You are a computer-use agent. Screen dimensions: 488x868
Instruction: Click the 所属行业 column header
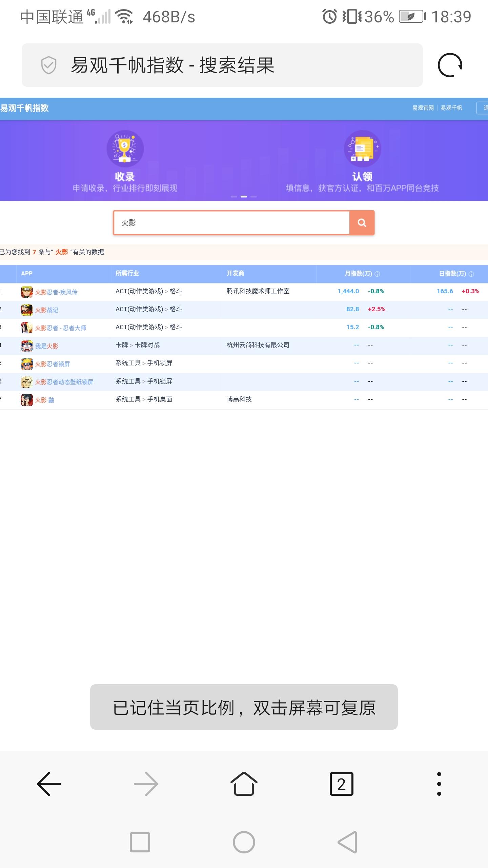click(127, 273)
